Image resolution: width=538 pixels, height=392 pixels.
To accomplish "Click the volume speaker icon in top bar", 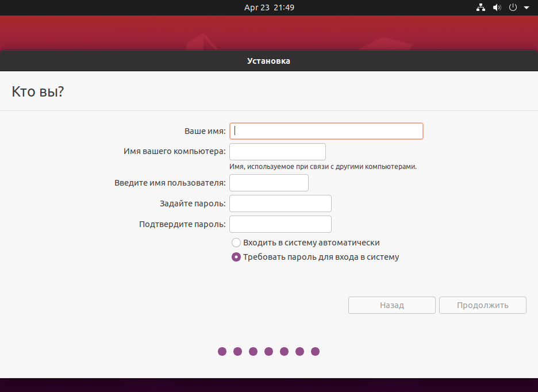I will tap(497, 7).
